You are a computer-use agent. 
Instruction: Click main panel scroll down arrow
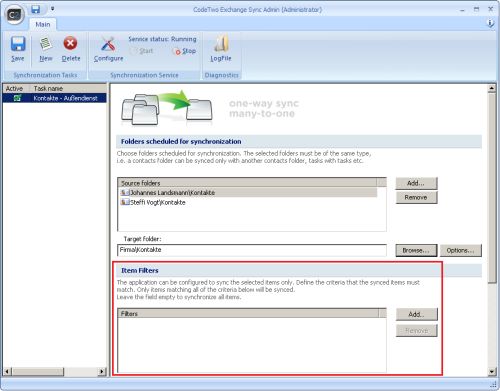(x=492, y=371)
